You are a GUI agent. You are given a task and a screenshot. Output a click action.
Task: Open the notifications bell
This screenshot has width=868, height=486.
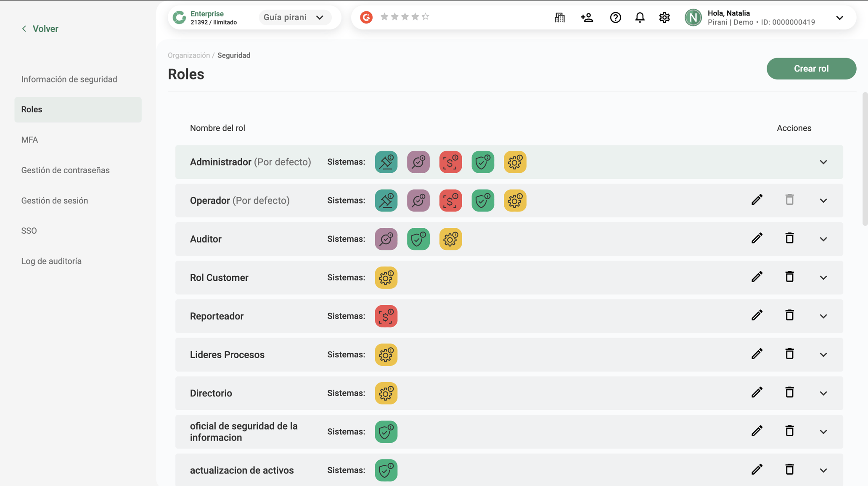640,17
